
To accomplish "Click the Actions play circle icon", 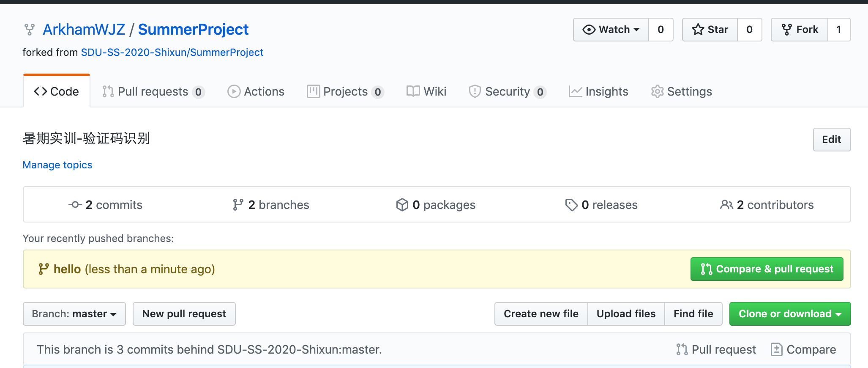I will [x=234, y=91].
